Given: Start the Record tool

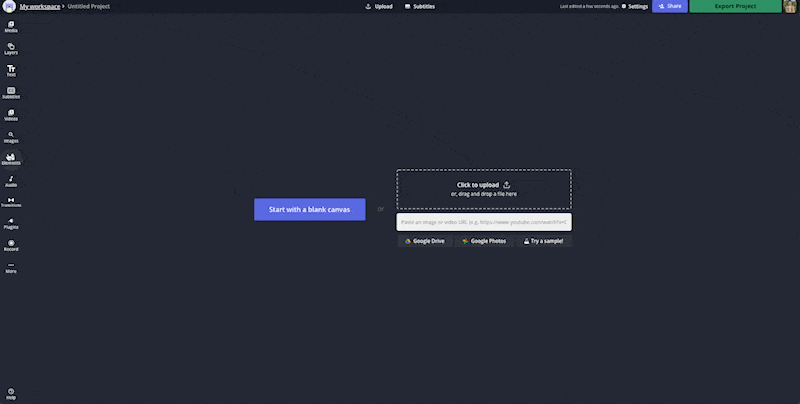Looking at the screenshot, I should point(11,245).
